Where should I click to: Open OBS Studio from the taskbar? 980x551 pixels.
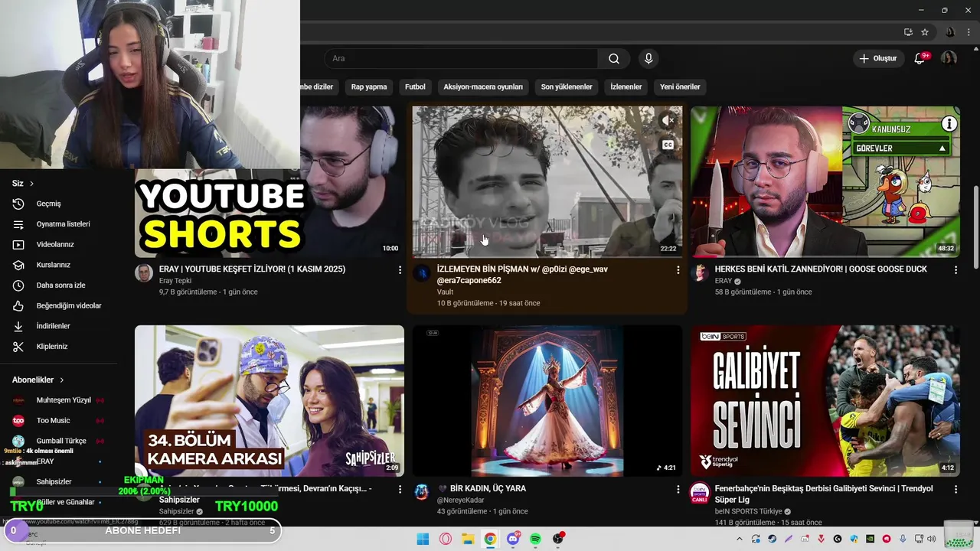tap(558, 539)
